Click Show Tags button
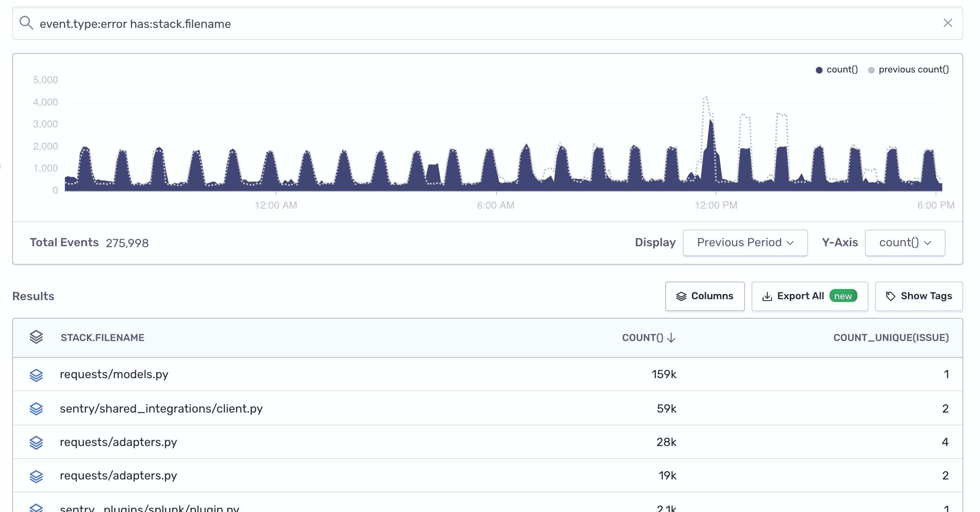This screenshot has height=512, width=980. pyautogui.click(x=919, y=296)
